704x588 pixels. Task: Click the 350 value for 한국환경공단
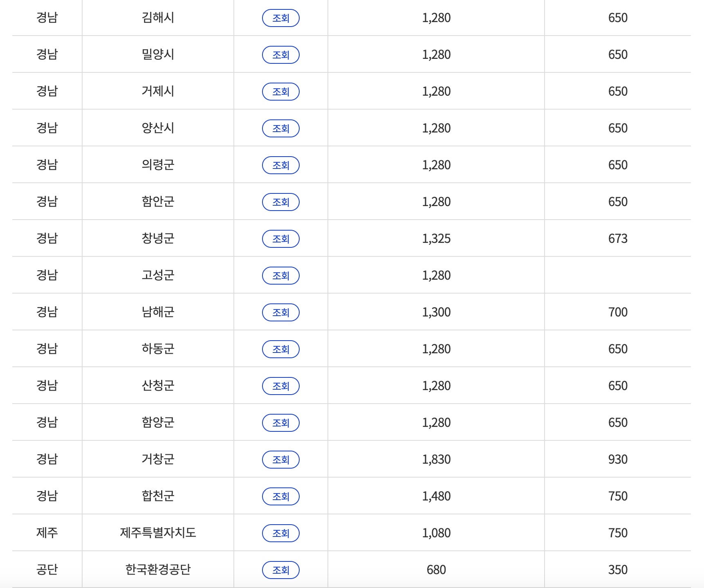point(618,570)
